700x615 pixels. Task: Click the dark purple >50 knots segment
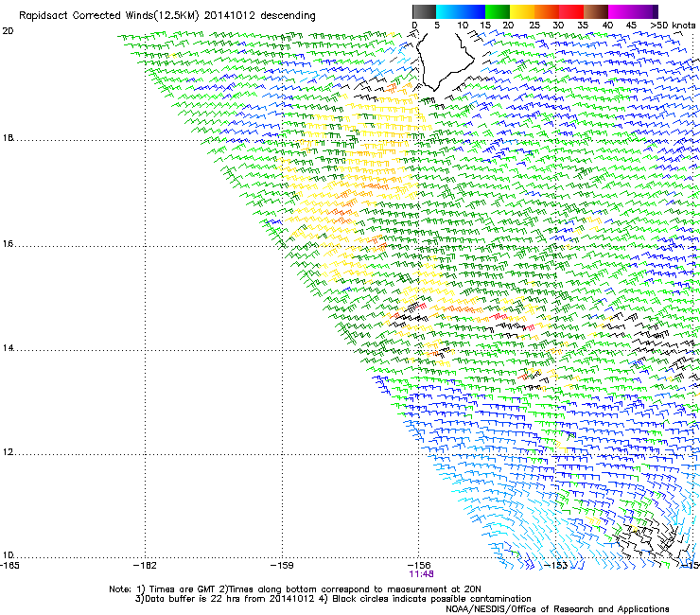[656, 11]
